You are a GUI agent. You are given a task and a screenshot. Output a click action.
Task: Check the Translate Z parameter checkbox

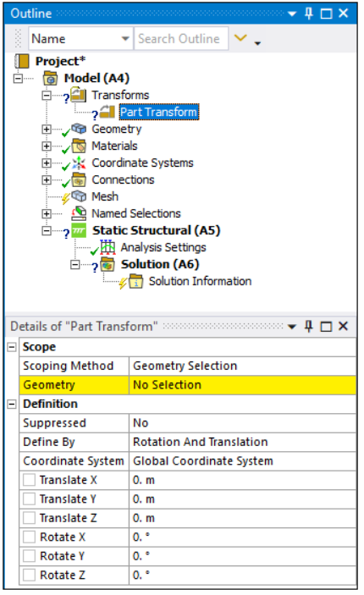30,518
